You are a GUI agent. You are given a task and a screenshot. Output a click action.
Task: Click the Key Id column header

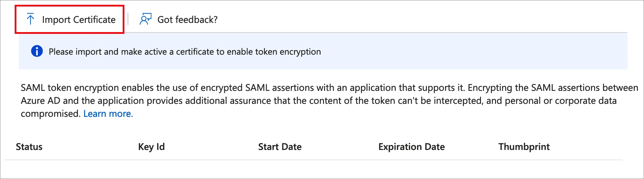151,147
